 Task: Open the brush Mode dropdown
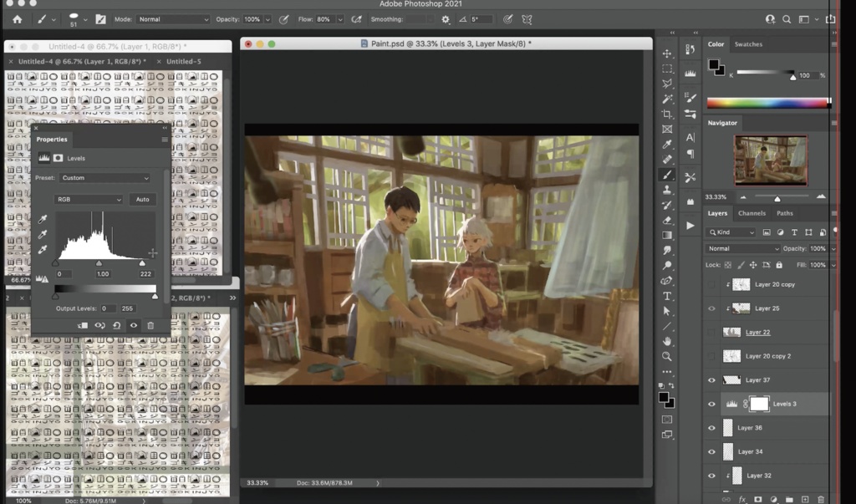click(172, 19)
